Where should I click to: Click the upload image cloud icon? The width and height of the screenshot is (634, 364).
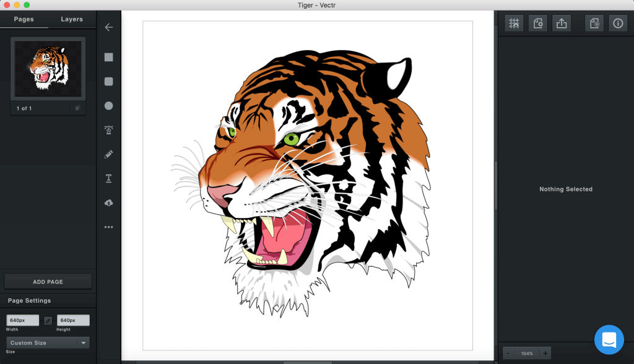tap(109, 203)
